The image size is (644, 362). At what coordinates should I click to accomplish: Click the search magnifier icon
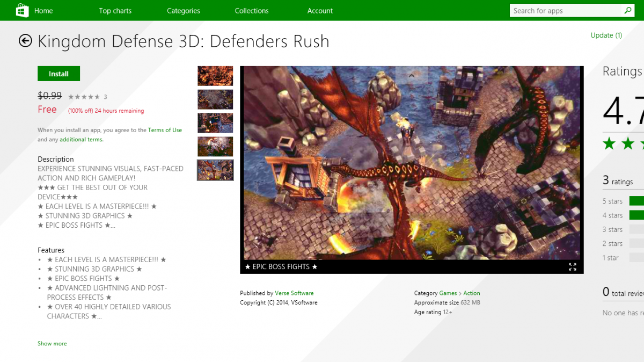(627, 10)
